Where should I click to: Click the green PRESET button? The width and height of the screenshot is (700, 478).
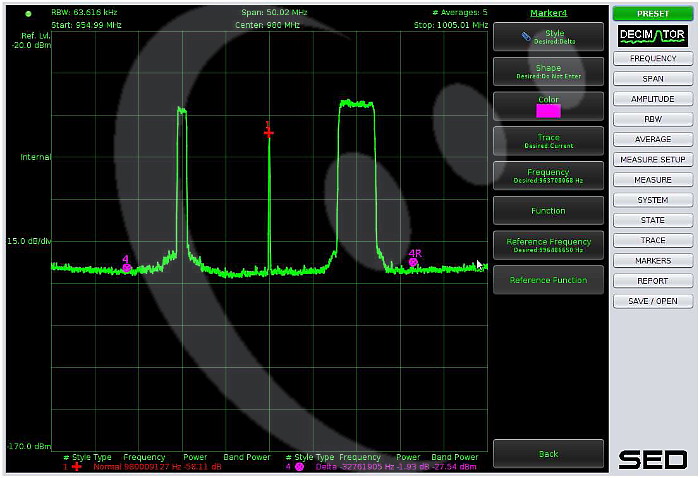[x=652, y=13]
